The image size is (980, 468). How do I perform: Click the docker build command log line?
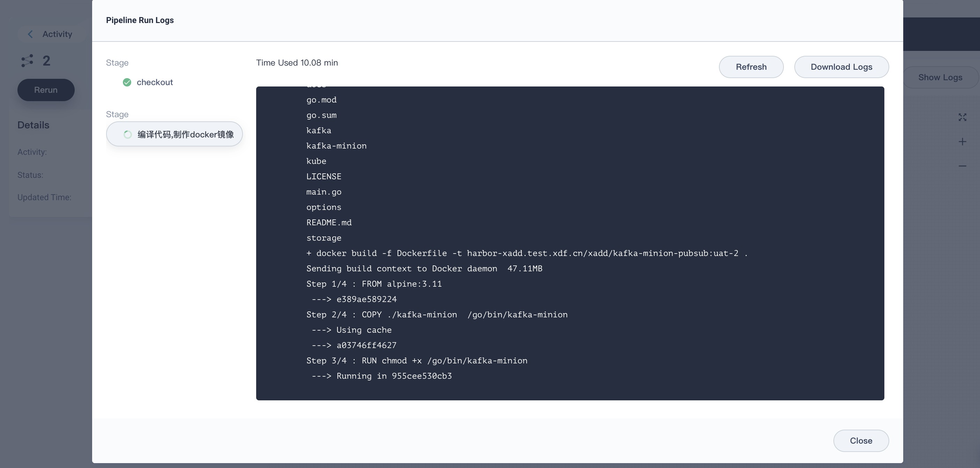click(x=527, y=254)
